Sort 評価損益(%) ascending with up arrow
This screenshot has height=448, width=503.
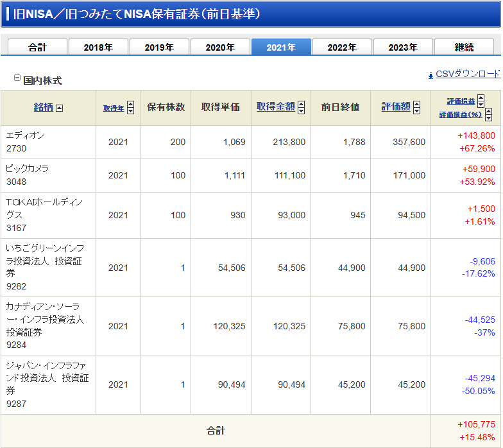click(489, 111)
